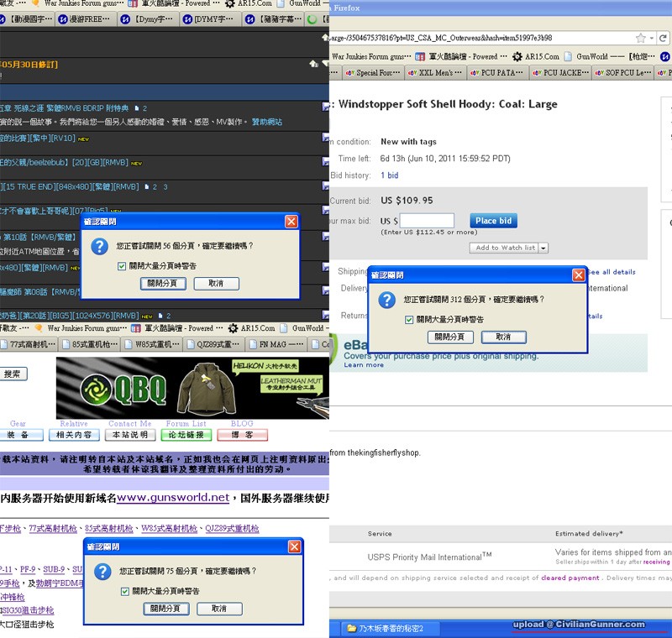This screenshot has height=638, width=672.
Task: Switch to the PCU JACKE tab
Action: [x=556, y=73]
